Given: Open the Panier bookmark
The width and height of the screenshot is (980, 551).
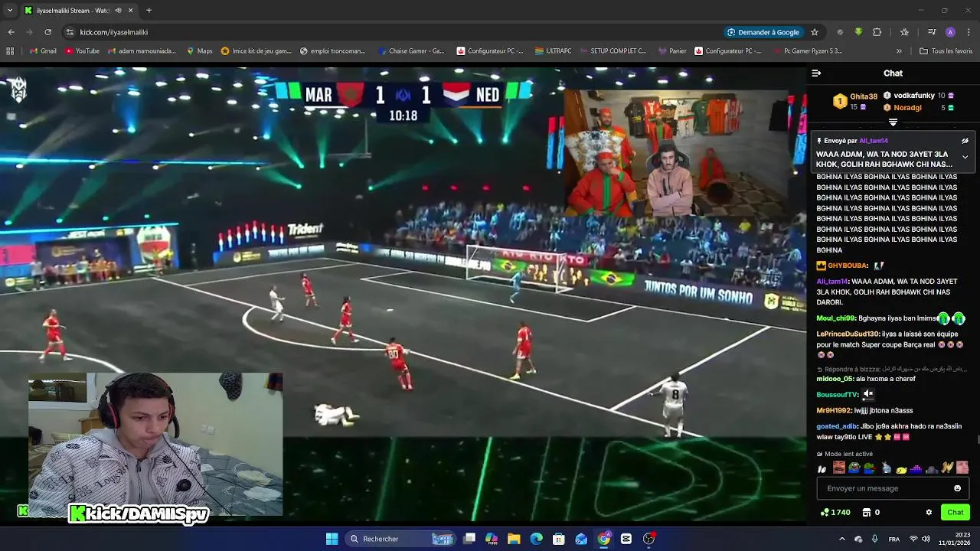Looking at the screenshot, I should pyautogui.click(x=672, y=51).
